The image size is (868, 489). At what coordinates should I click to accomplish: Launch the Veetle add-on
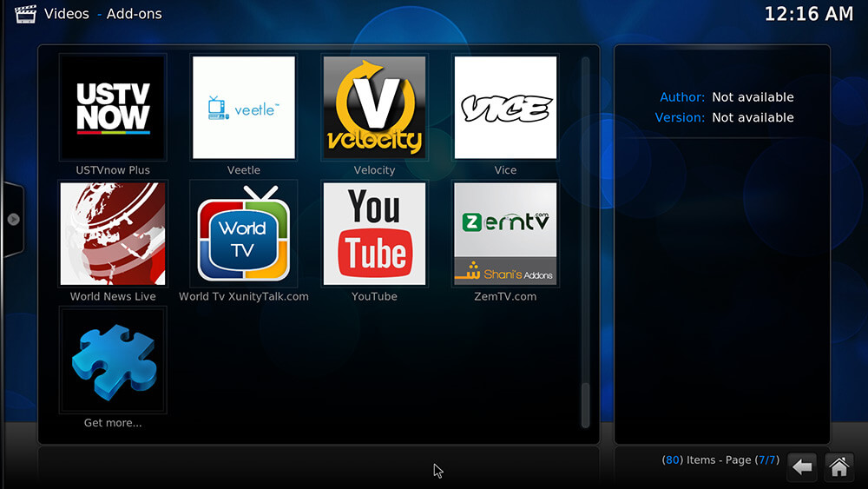click(244, 108)
